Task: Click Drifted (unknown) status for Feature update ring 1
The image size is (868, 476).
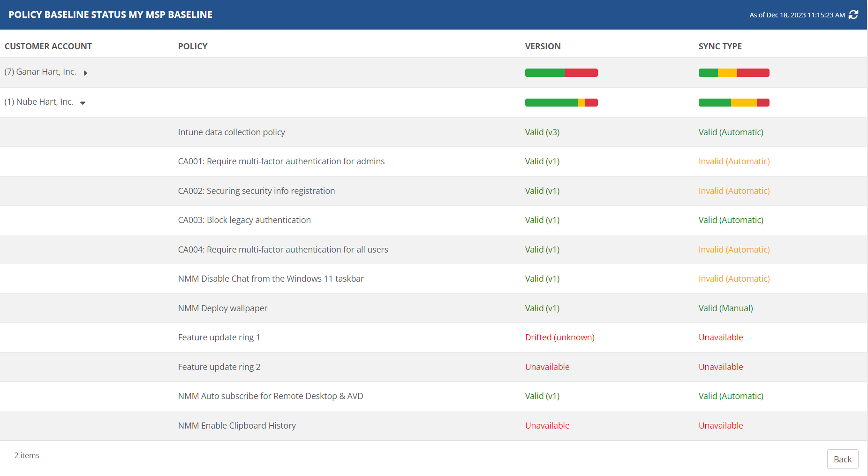Action: click(x=559, y=338)
